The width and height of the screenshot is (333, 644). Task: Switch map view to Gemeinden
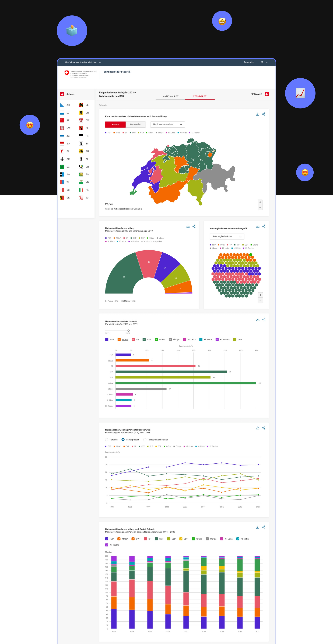(135, 124)
